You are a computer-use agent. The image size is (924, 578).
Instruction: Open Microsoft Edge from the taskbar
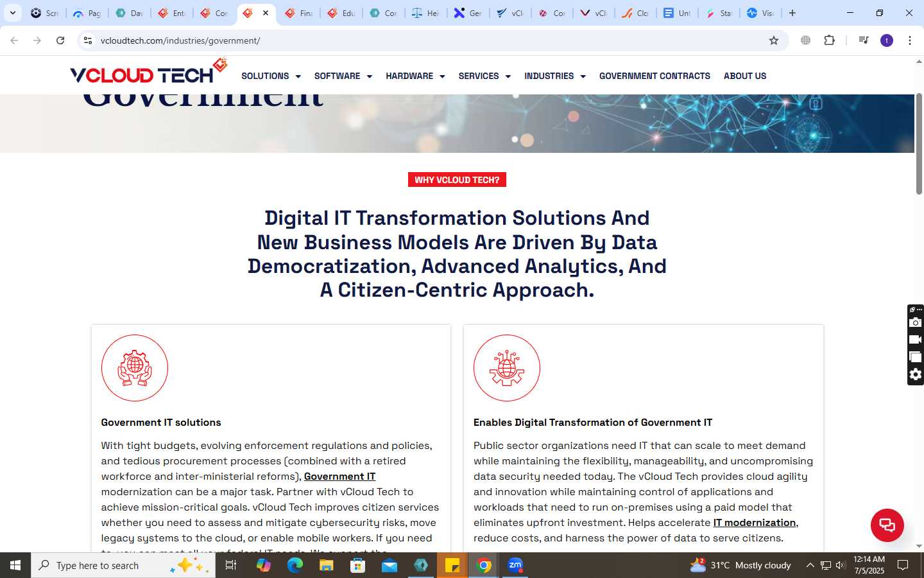pos(295,565)
